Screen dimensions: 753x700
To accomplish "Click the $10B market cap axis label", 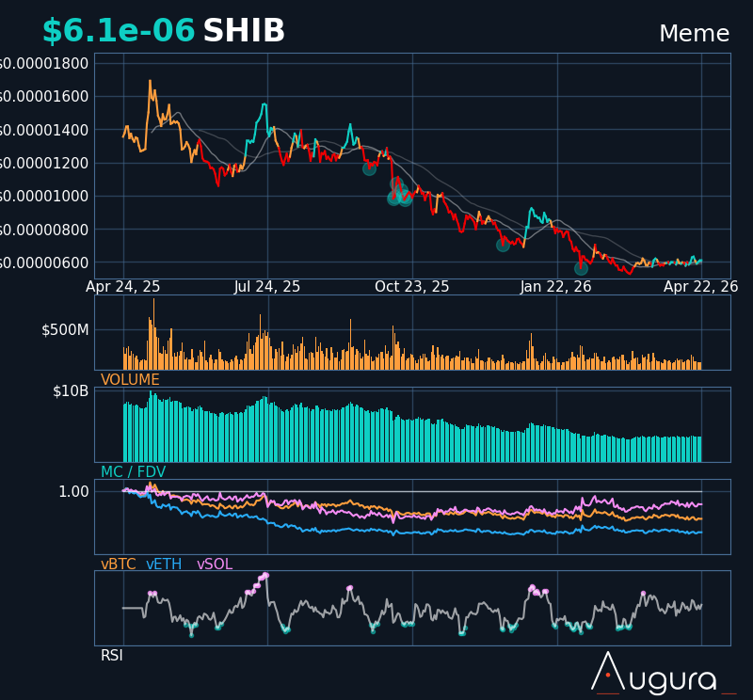I will pos(71,391).
